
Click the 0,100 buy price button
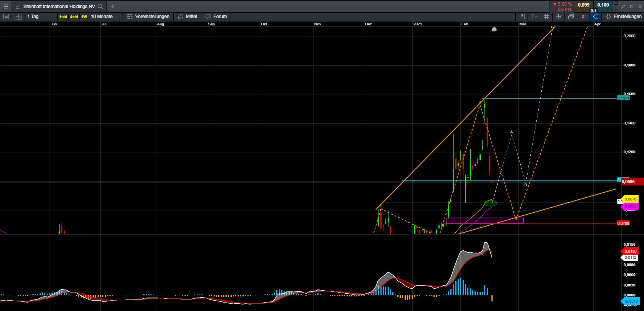tap(603, 5)
